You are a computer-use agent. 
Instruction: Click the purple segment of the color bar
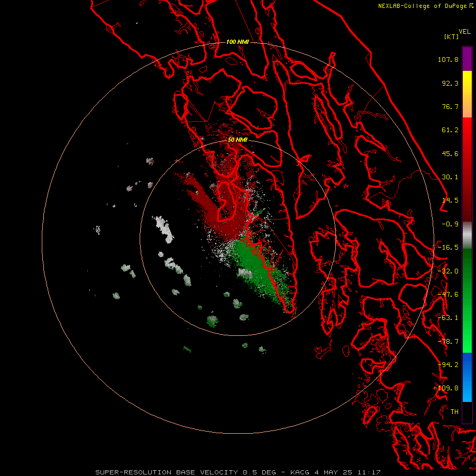(x=467, y=59)
